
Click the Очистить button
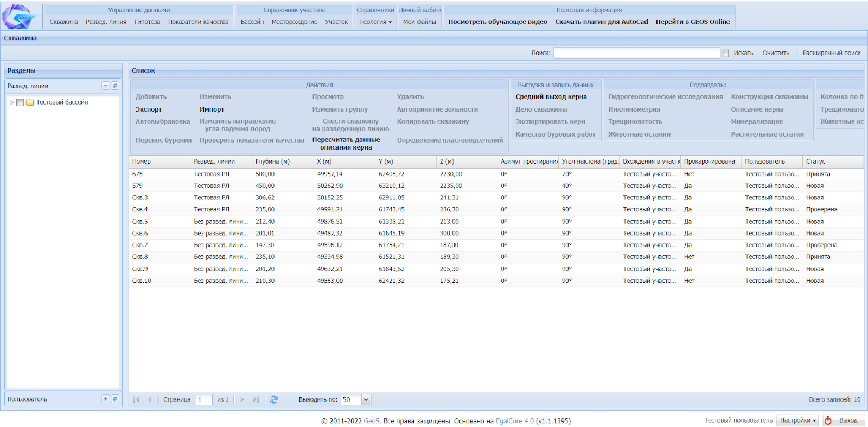pos(776,53)
